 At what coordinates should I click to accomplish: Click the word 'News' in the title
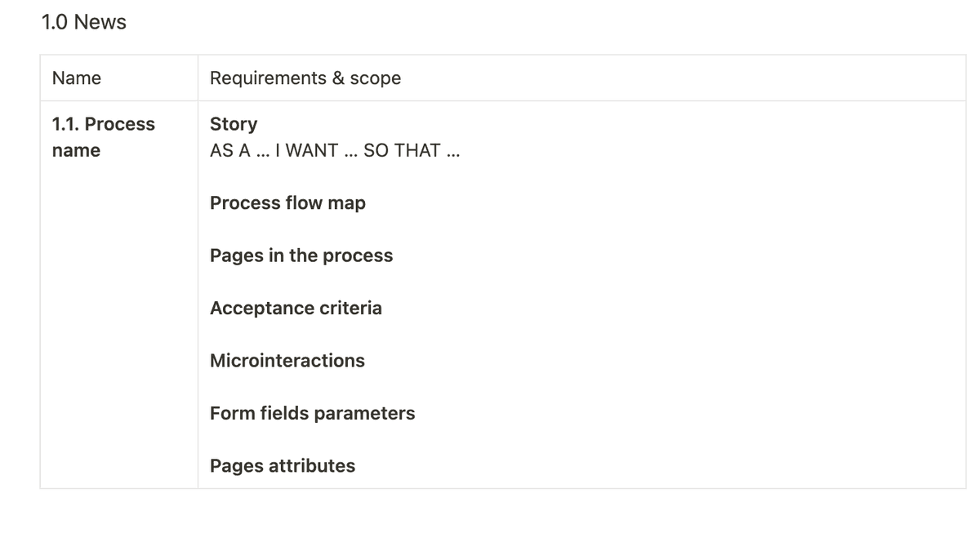pos(100,22)
